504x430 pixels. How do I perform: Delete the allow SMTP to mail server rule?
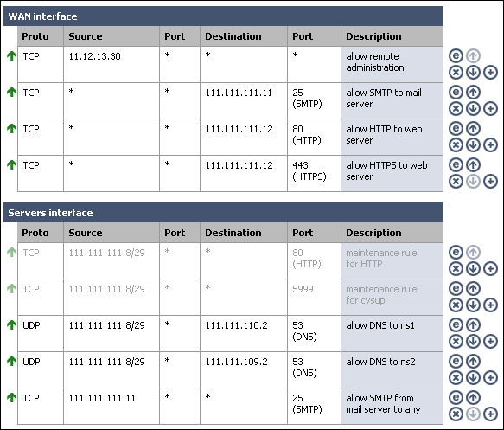tap(456, 109)
